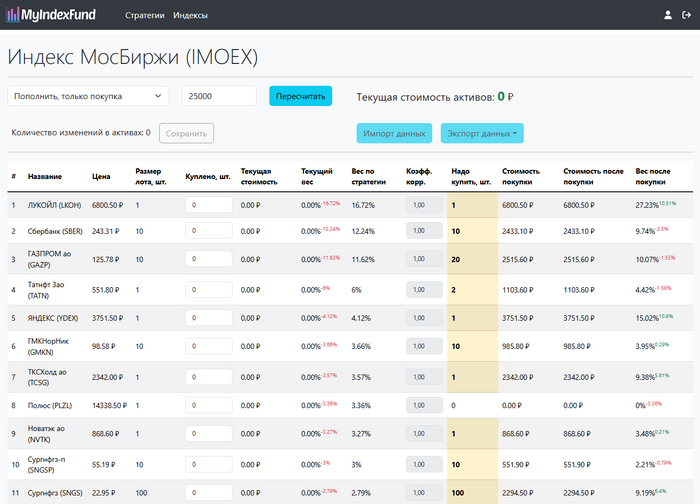This screenshot has width=700, height=504.
Task: Click the Куплено input for ЯНДЕКС
Action: point(212,319)
